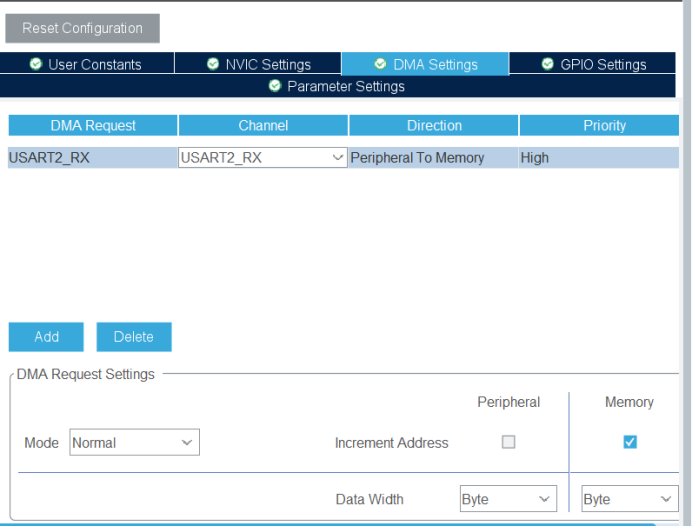This screenshot has height=526, width=692.
Task: Open the NVIC Settings tab
Action: point(258,64)
